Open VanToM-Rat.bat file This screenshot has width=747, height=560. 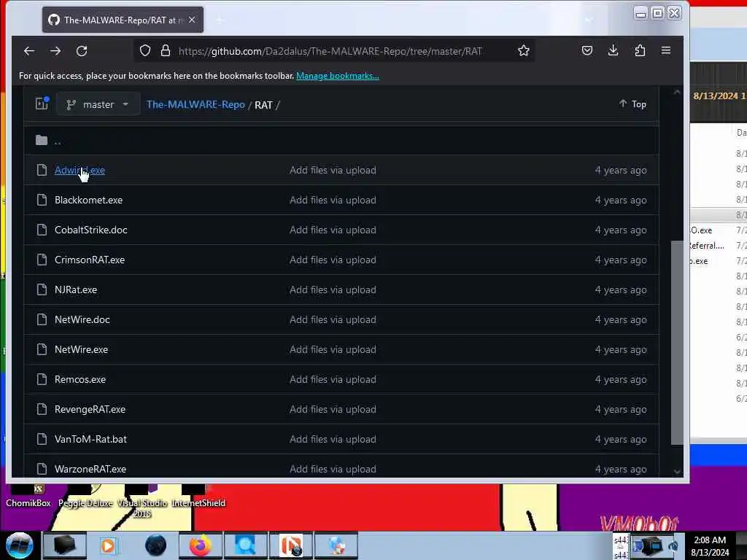point(90,439)
